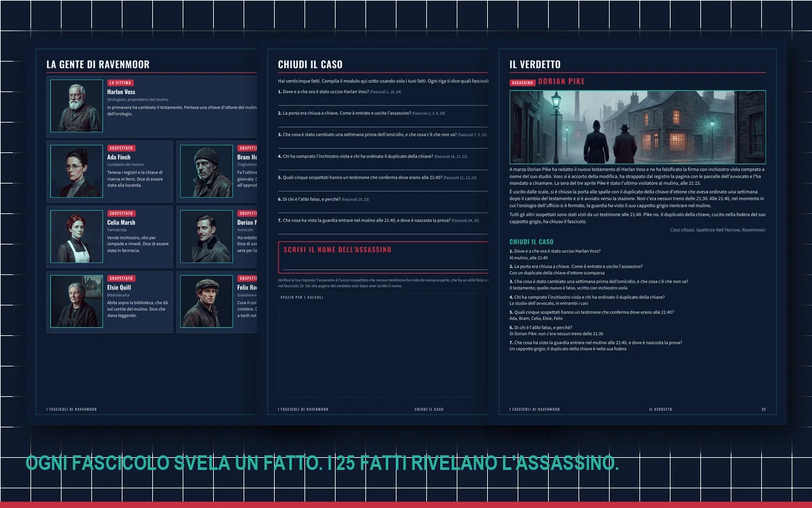Click the "LA VITTIMA" badge
Screen dimensions: 812x508
pos(121,83)
